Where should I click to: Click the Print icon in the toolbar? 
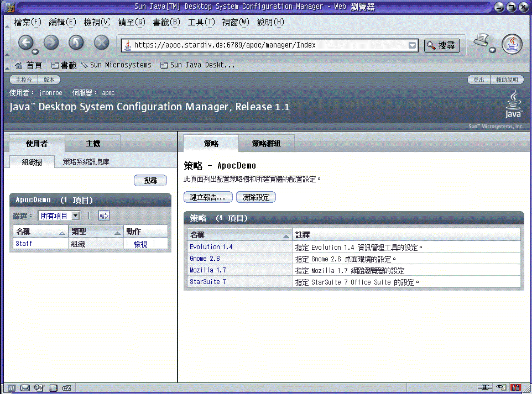click(482, 41)
